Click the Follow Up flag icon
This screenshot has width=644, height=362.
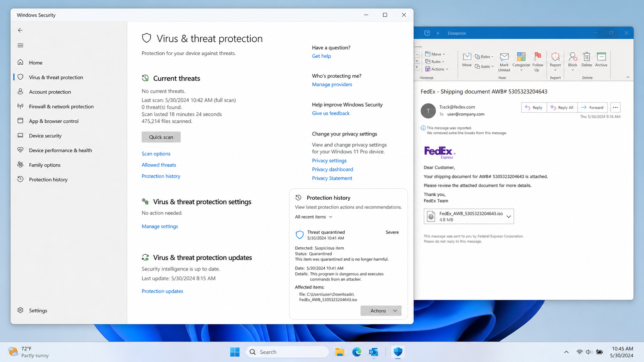coord(538,62)
